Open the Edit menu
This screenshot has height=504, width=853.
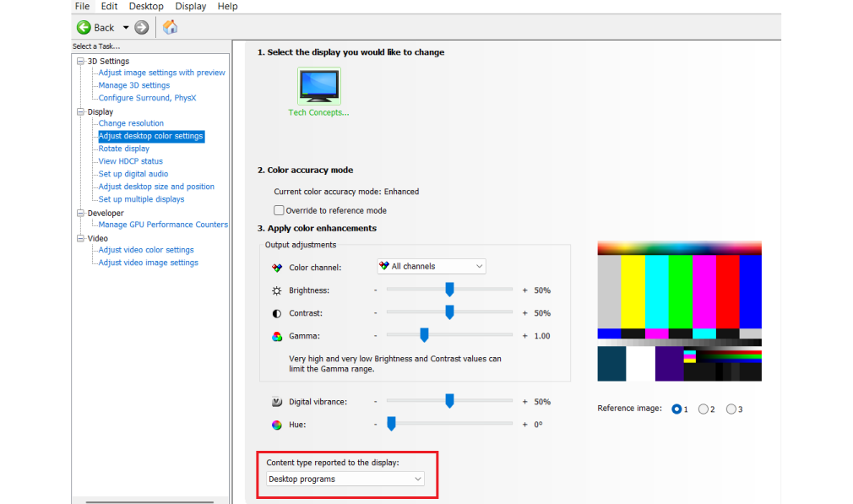(109, 6)
